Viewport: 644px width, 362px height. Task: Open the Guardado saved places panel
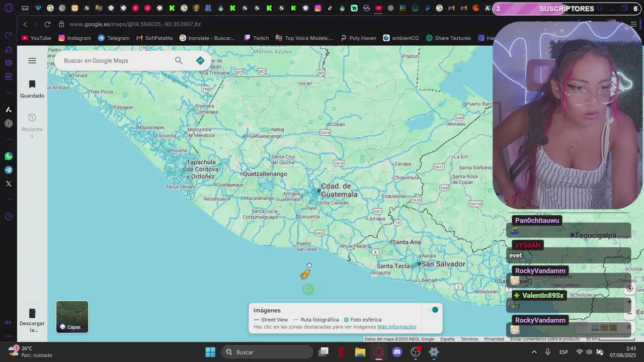(32, 89)
